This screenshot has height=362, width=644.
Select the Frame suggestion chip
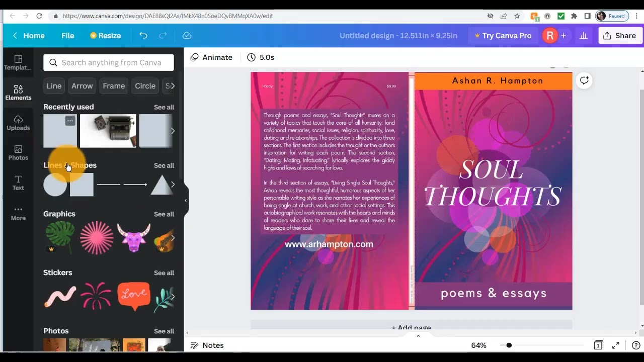[x=114, y=86]
